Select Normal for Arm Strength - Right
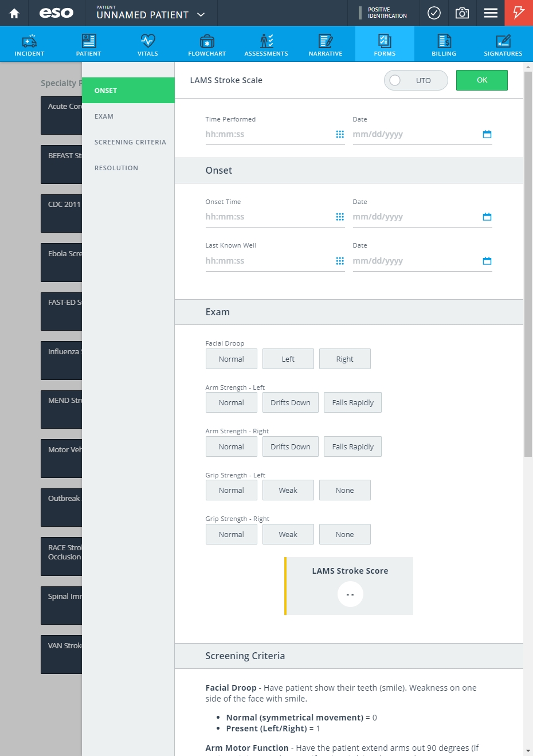The width and height of the screenshot is (533, 756). (232, 446)
